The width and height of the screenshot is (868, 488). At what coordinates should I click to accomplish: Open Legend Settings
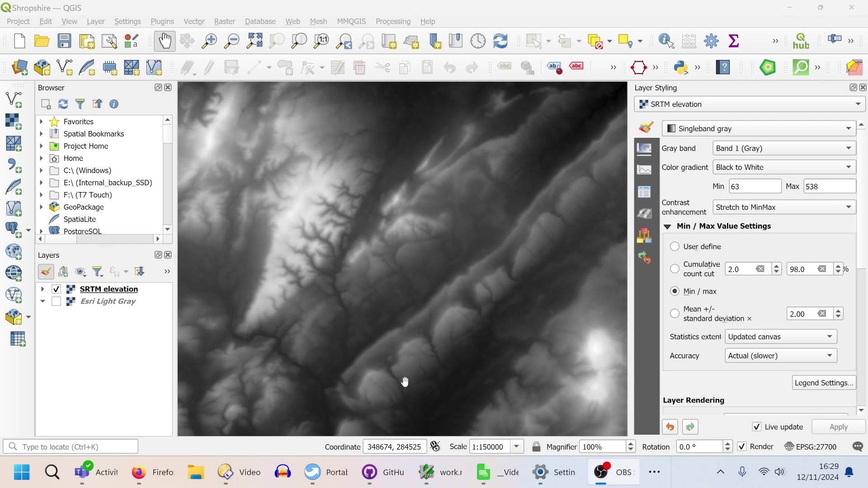[x=823, y=382]
